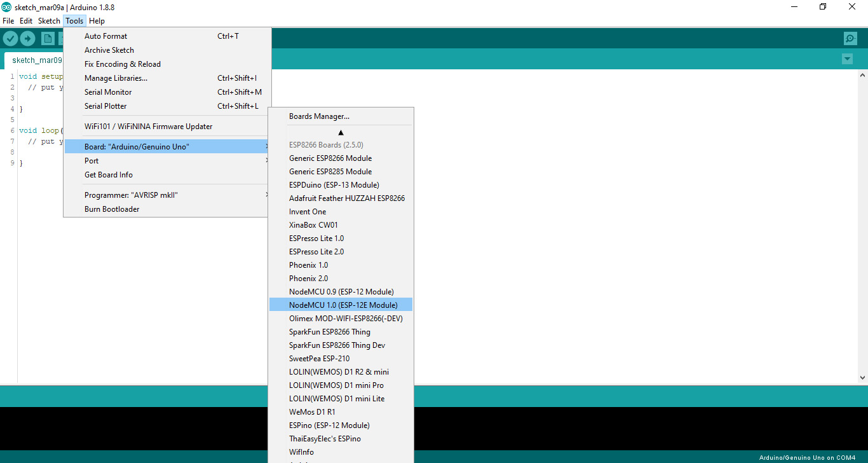The height and width of the screenshot is (463, 868).
Task: Click the Verify (checkmark) sketch button
Action: [10, 38]
